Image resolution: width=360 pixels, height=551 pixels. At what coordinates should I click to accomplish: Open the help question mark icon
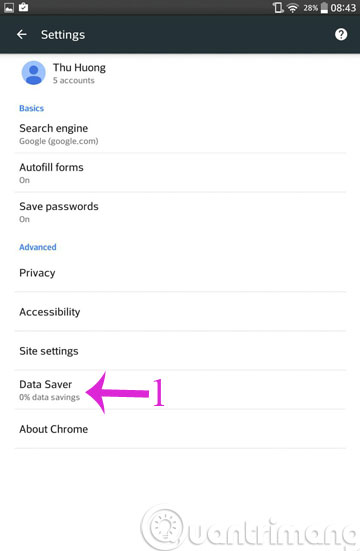341,34
